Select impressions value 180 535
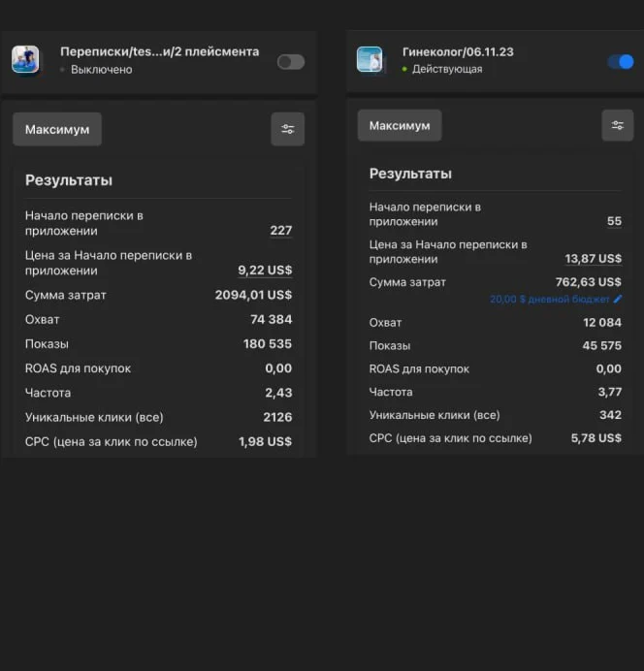The image size is (644, 671). pos(268,343)
